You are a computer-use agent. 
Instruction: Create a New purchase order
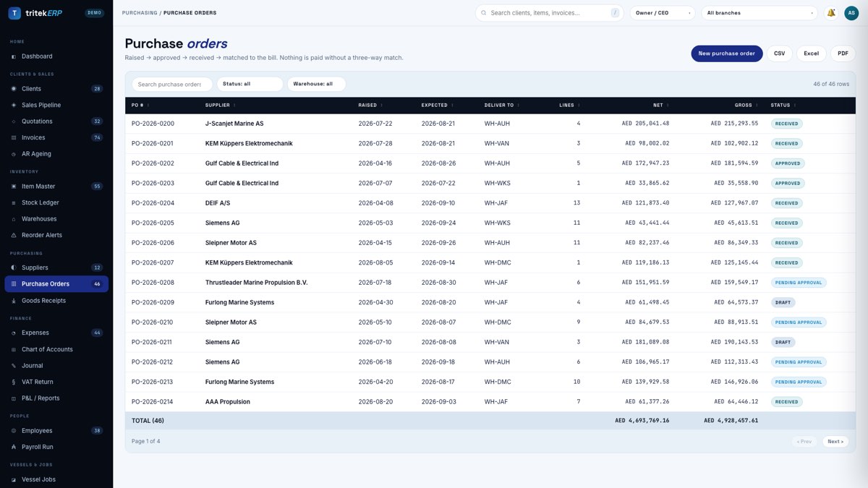click(726, 53)
